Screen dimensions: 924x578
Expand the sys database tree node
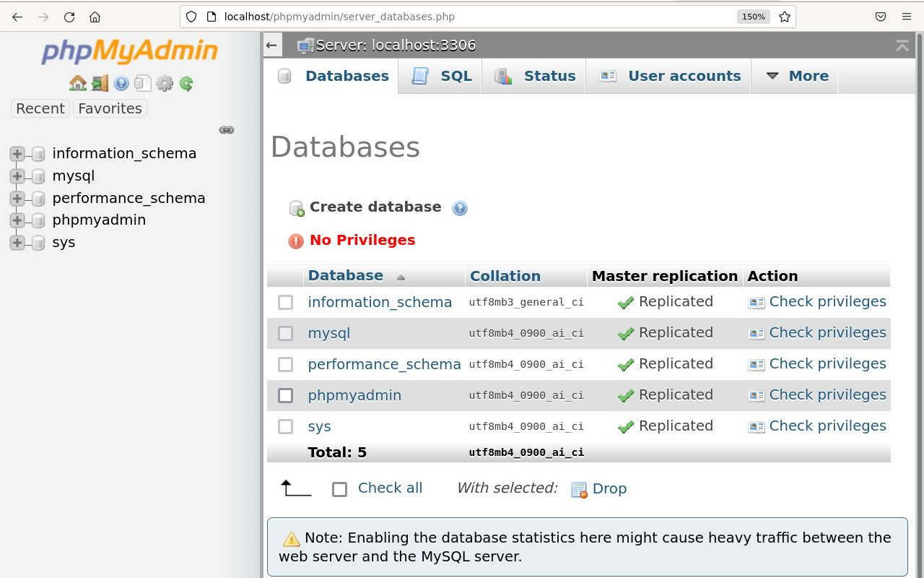point(17,243)
